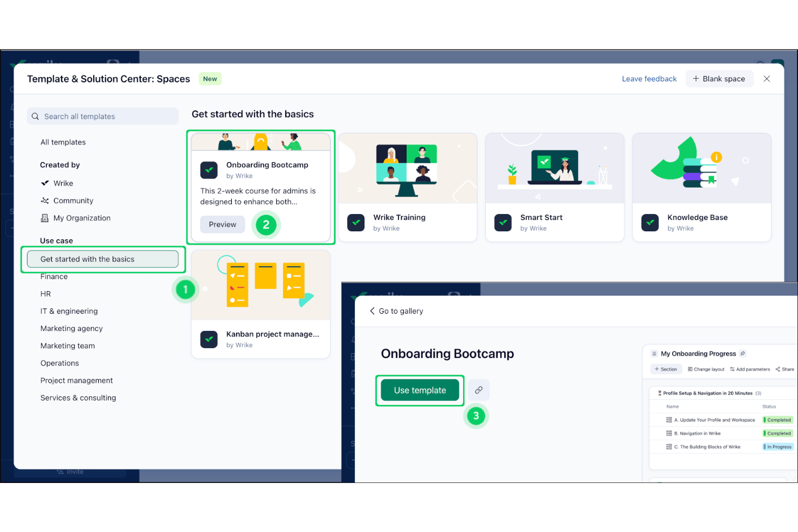Choose the Finance use case
798x532 pixels.
pos(54,277)
